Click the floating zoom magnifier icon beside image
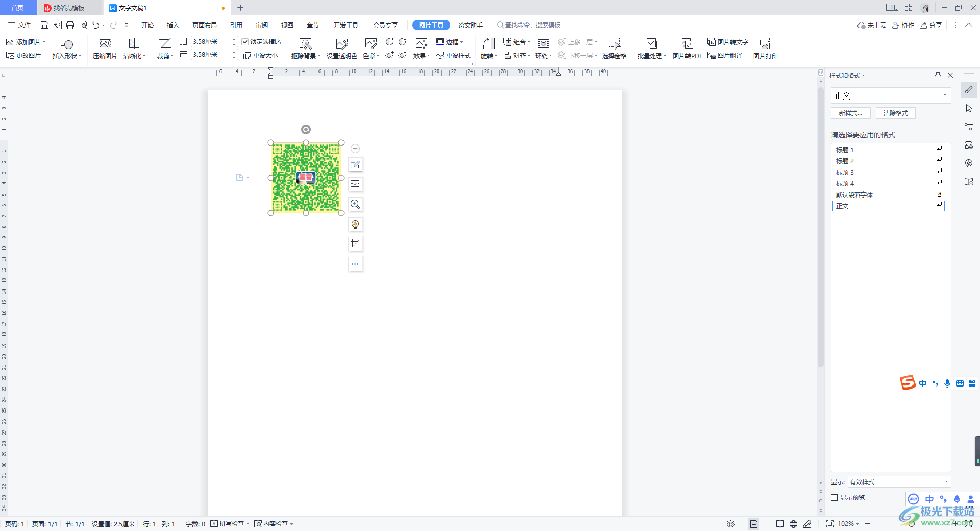This screenshot has height=531, width=980. click(355, 204)
